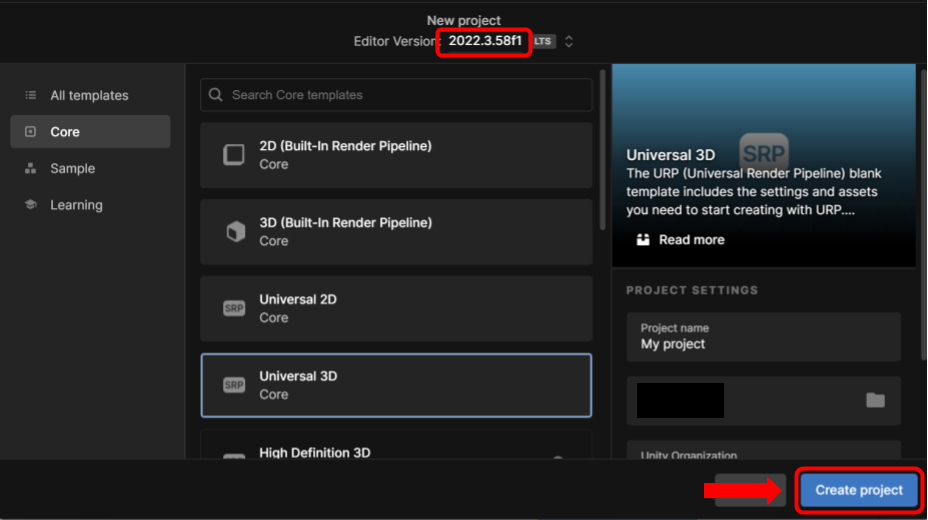Click the 2D template square icon
Image resolution: width=928 pixels, height=520 pixels.
(234, 155)
